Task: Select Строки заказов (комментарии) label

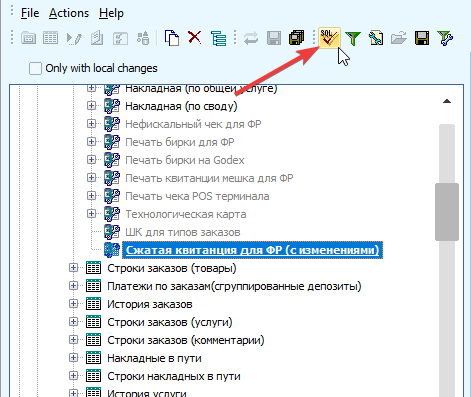Action: pyautogui.click(x=186, y=340)
